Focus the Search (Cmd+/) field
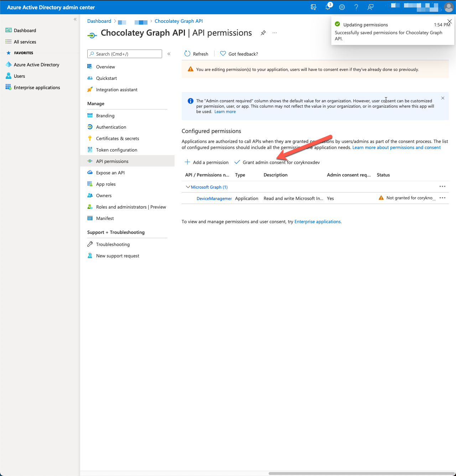The width and height of the screenshot is (456, 476). [125, 54]
